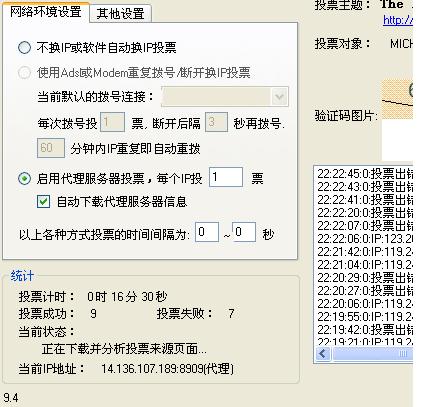Screen dimensions: 423x407
Task: Click the 验证码图片 captcha image
Action: 397,99
